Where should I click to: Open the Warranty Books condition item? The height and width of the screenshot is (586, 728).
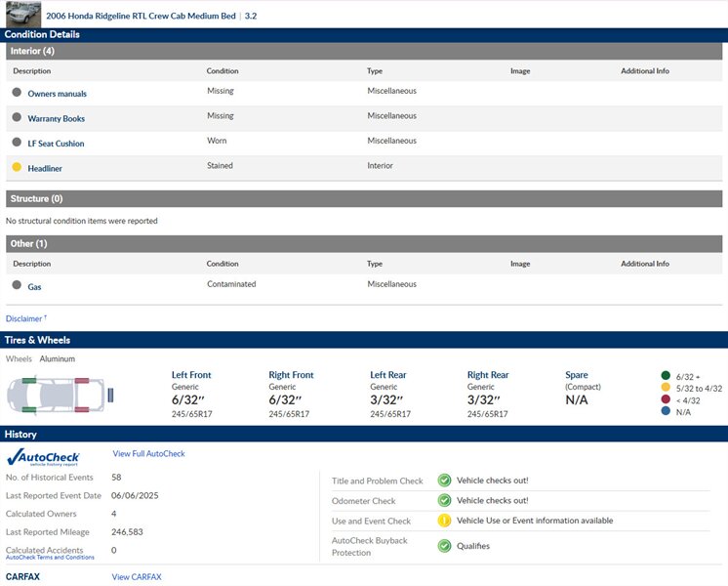(56, 118)
